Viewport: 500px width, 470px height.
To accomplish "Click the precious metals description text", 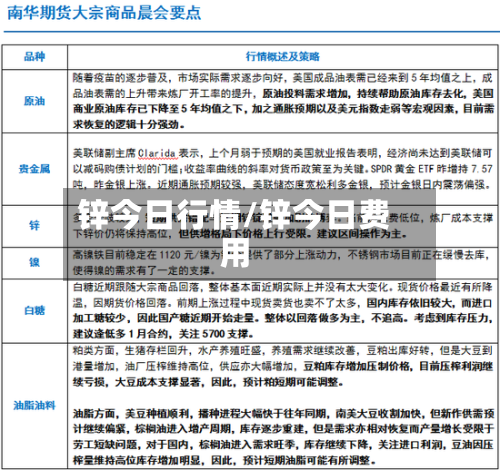I will click(x=283, y=169).
